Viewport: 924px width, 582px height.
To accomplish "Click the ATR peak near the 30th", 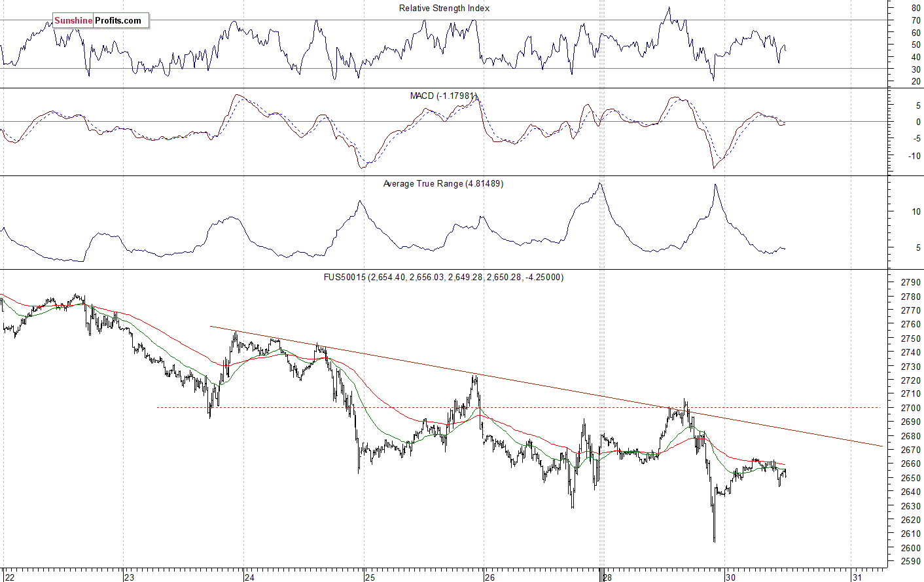I will (715, 185).
